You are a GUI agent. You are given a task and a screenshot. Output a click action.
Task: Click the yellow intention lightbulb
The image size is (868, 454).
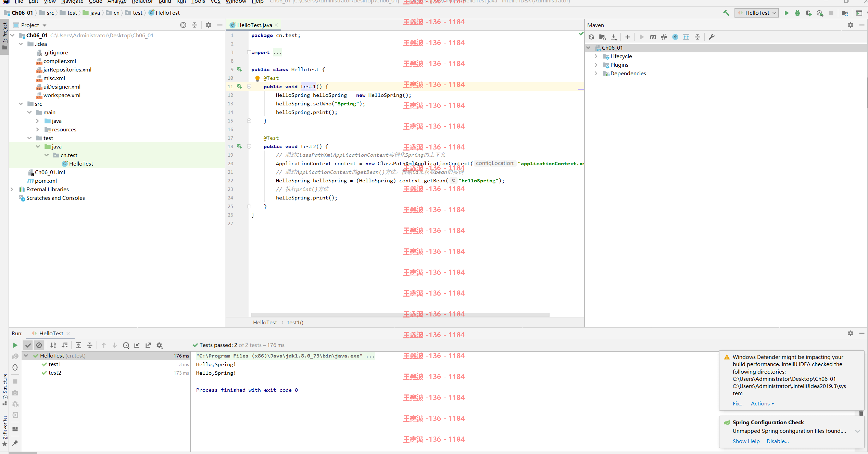pyautogui.click(x=257, y=78)
